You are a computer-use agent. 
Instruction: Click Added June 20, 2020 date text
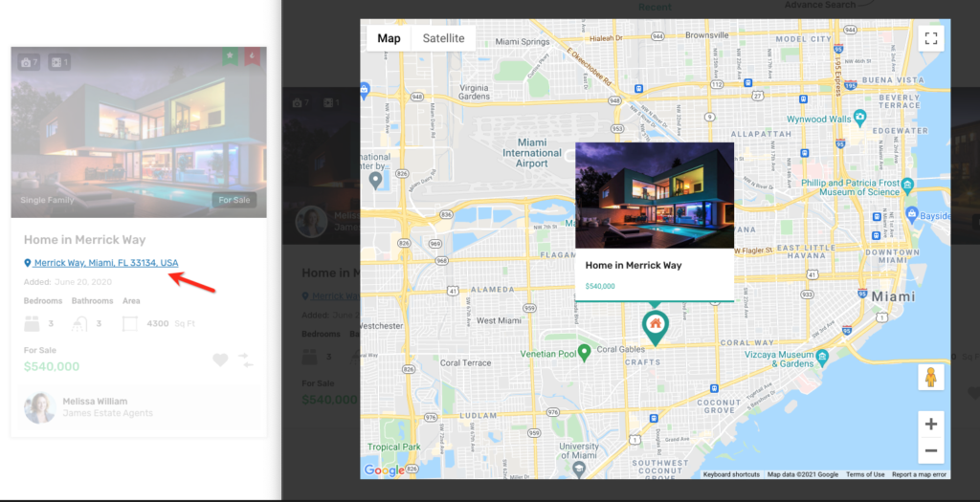pyautogui.click(x=68, y=281)
